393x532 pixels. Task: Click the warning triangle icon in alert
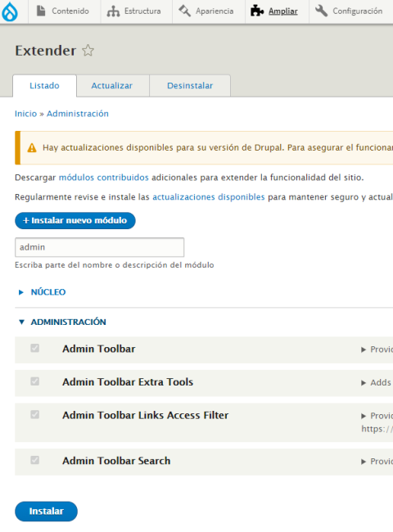pos(32,148)
